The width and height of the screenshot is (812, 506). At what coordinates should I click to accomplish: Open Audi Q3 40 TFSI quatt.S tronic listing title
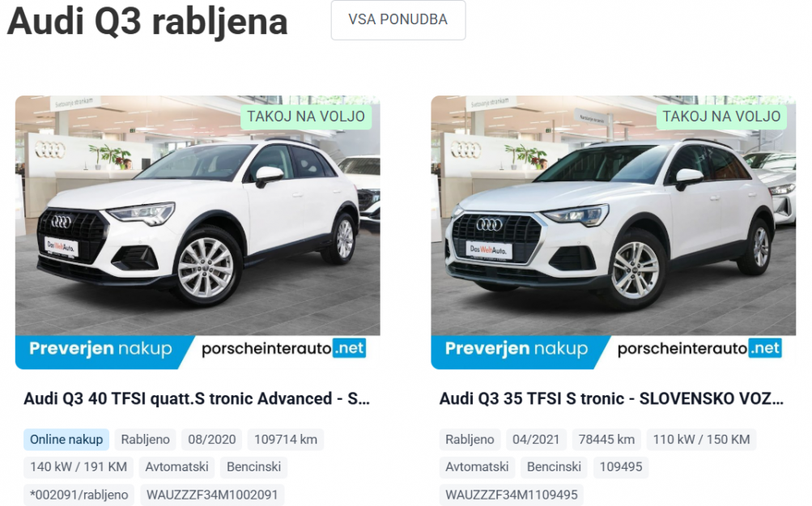197,398
